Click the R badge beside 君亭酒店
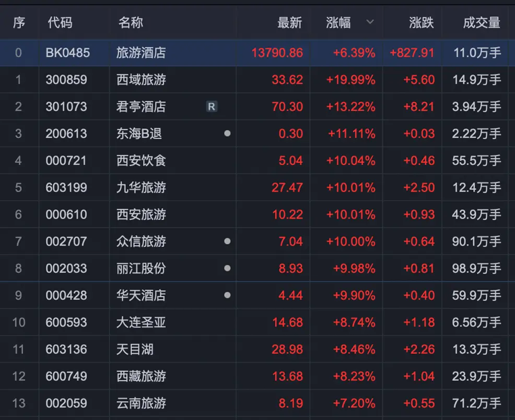 point(212,106)
